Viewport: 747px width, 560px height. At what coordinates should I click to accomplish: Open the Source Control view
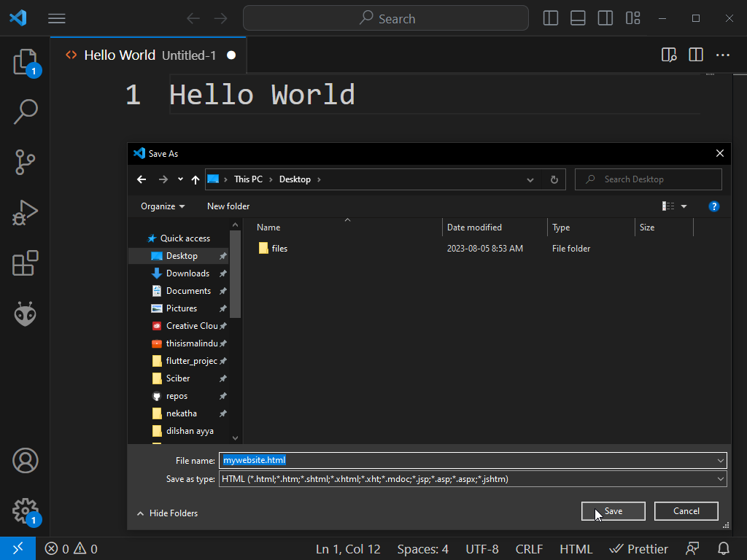click(26, 163)
